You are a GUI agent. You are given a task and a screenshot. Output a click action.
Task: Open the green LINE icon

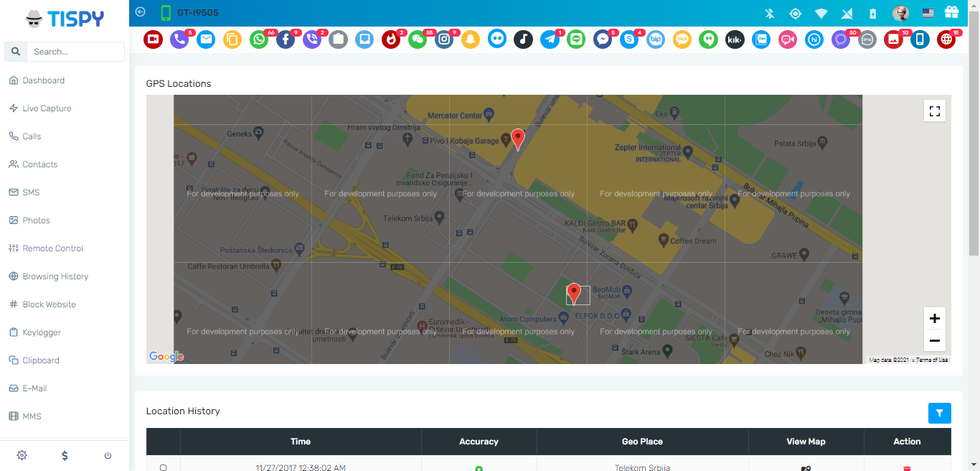point(576,39)
